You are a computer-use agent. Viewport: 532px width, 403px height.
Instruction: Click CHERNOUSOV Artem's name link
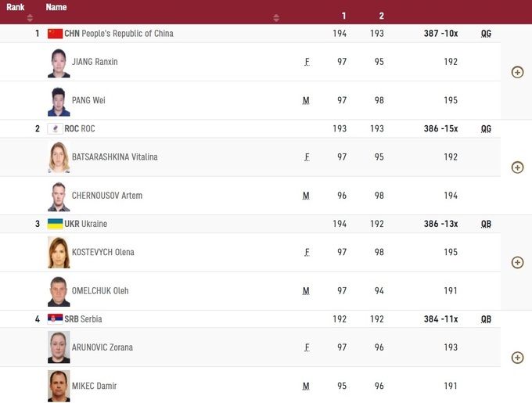[x=107, y=196]
